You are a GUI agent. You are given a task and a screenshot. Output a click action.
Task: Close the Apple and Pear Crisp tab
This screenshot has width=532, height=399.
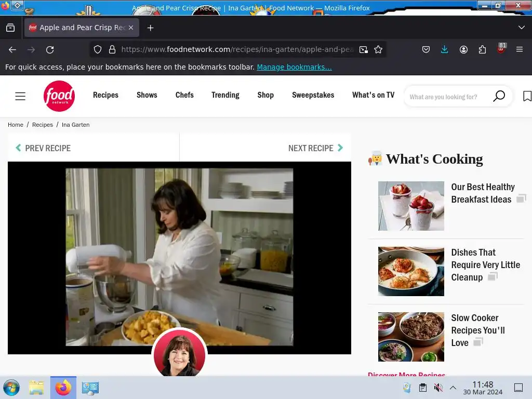tap(131, 28)
